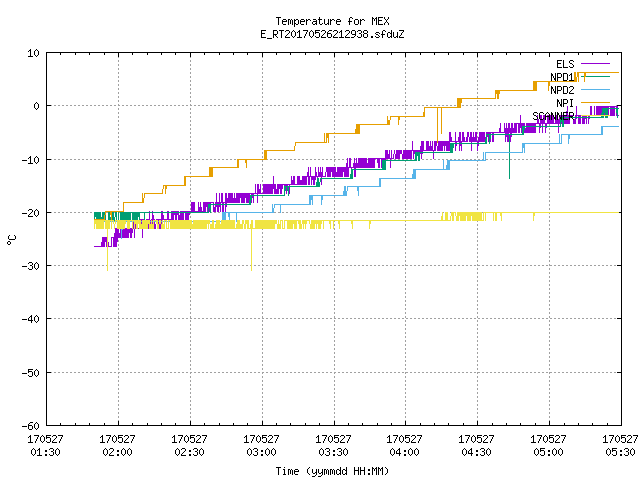Viewport: 640px width, 480px height.
Task: Click the y-axis value -60
Action: coord(31,426)
